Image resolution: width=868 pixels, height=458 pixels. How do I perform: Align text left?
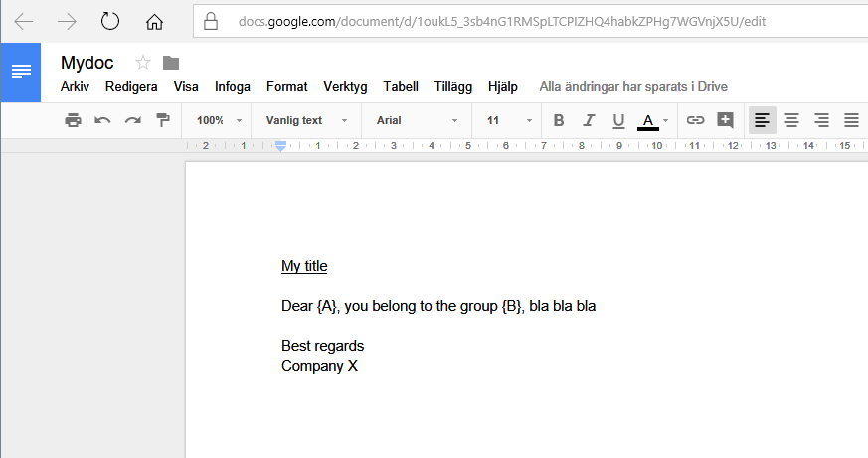click(x=763, y=120)
